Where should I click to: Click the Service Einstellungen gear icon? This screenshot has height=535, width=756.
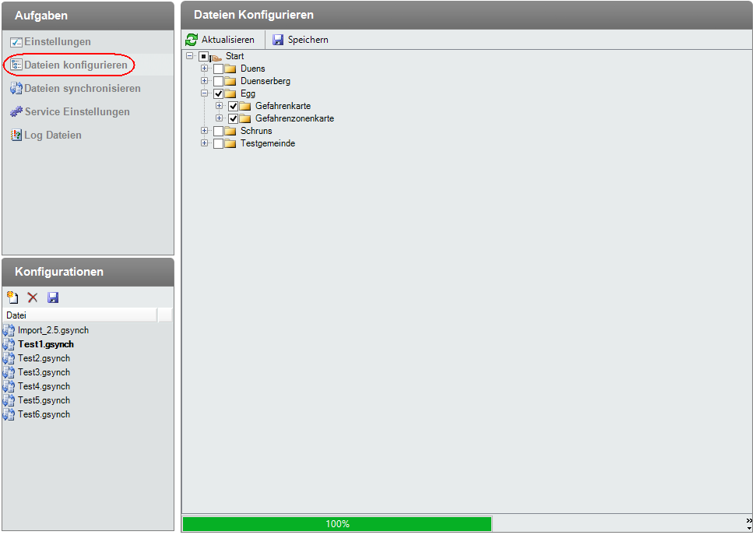coord(16,112)
